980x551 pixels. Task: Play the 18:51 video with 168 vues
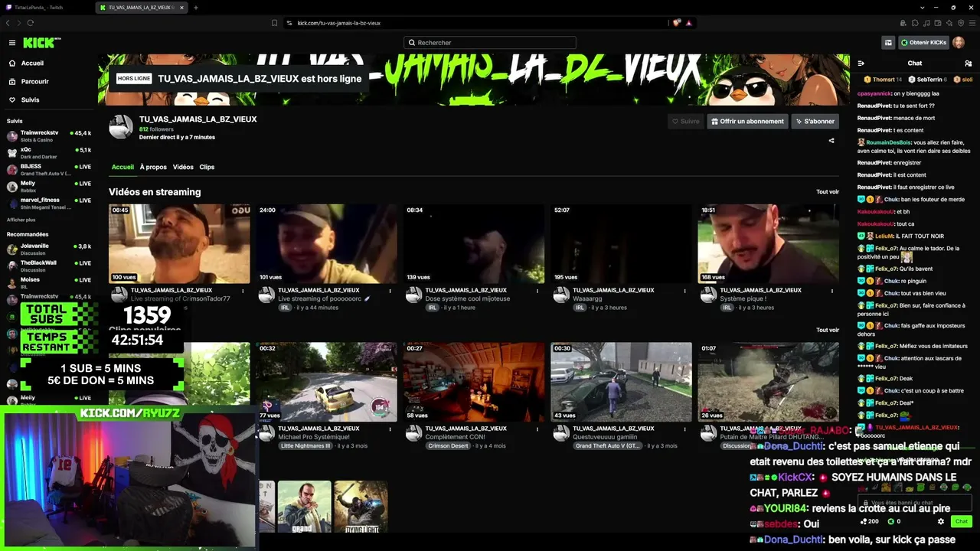(x=769, y=243)
